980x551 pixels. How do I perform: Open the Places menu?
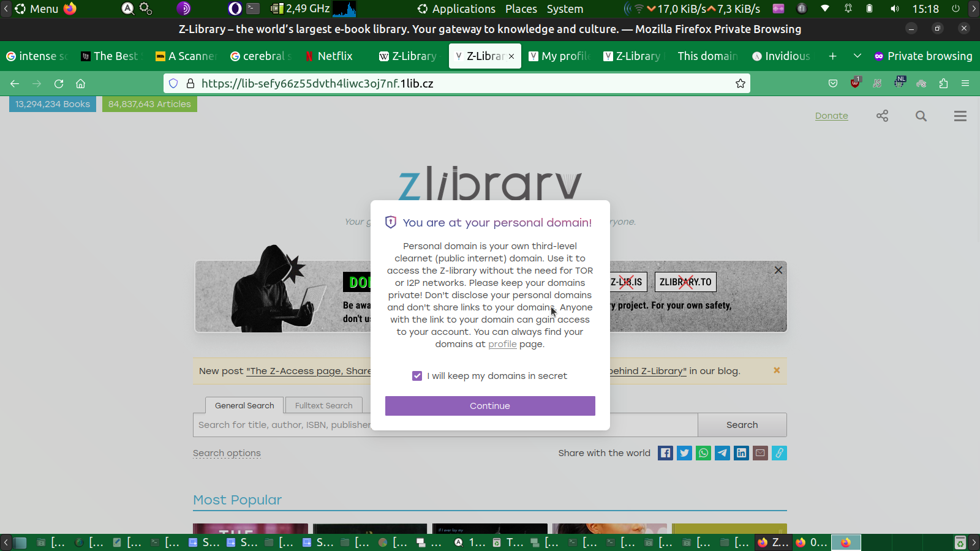pos(521,9)
